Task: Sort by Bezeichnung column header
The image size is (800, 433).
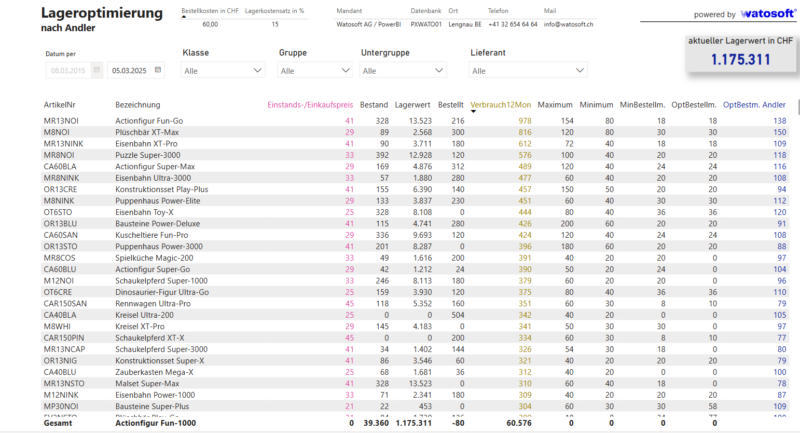Action: pos(137,104)
